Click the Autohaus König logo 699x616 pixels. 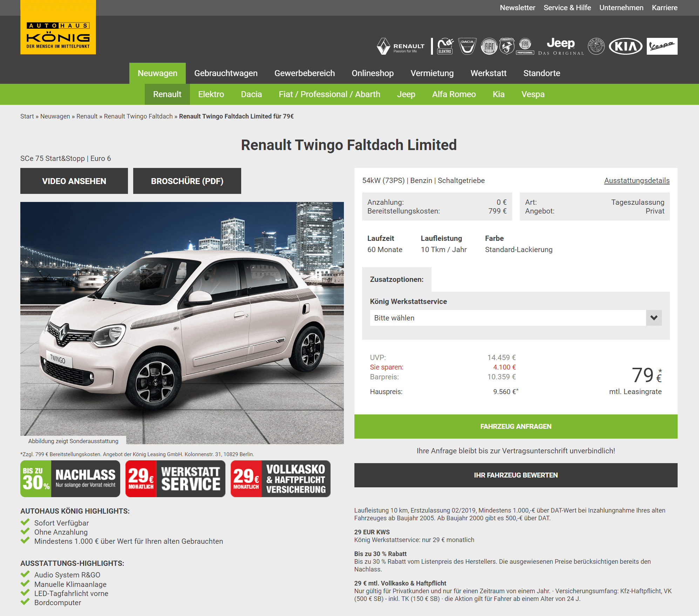click(x=58, y=27)
